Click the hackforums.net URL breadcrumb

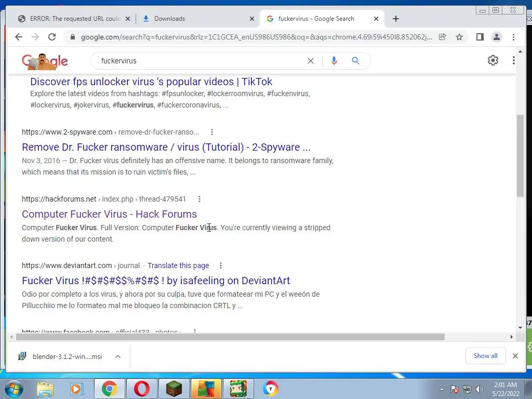(x=104, y=199)
